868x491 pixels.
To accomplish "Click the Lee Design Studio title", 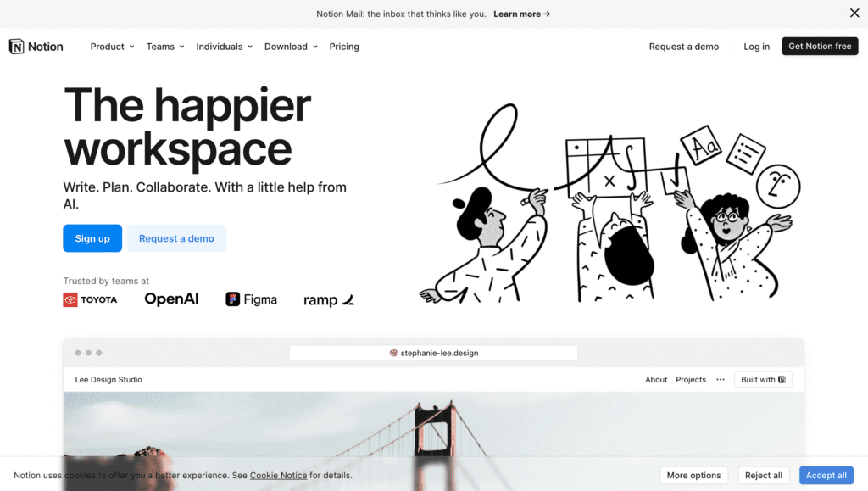I will pyautogui.click(x=108, y=379).
